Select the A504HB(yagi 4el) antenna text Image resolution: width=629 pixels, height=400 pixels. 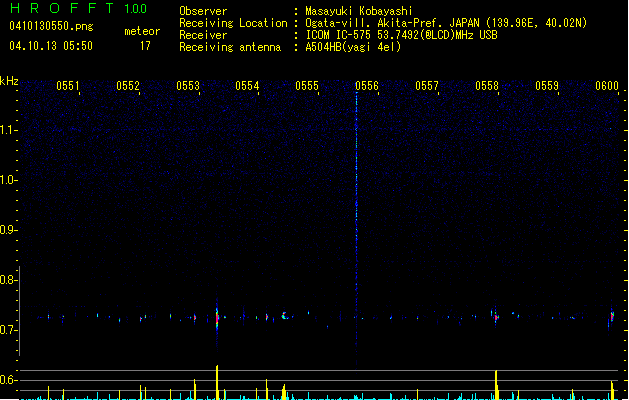[353, 47]
